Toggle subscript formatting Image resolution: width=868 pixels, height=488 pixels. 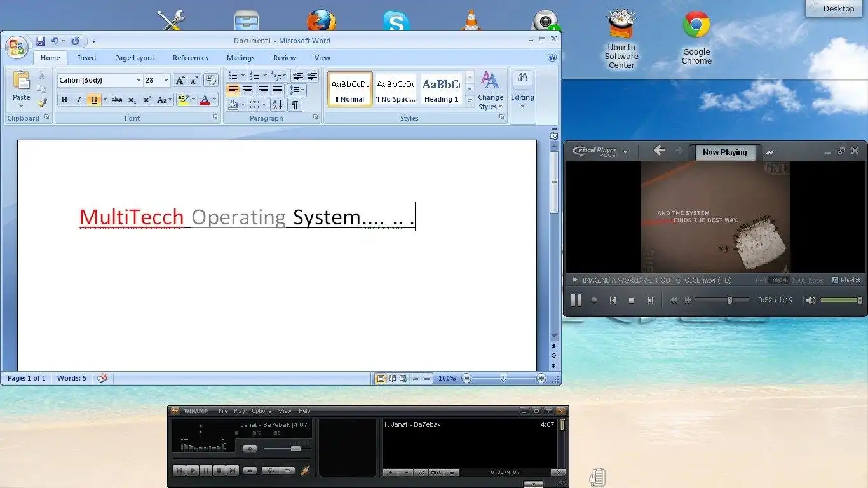click(x=132, y=100)
